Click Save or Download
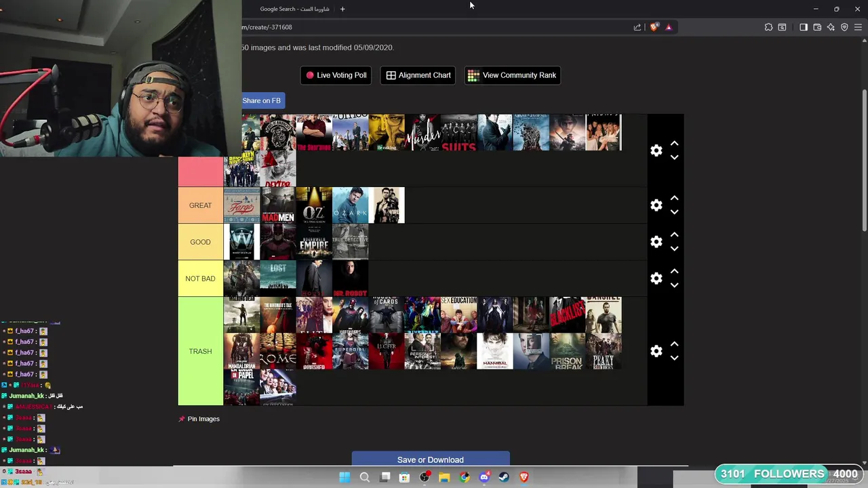The height and width of the screenshot is (488, 868). coord(431,460)
